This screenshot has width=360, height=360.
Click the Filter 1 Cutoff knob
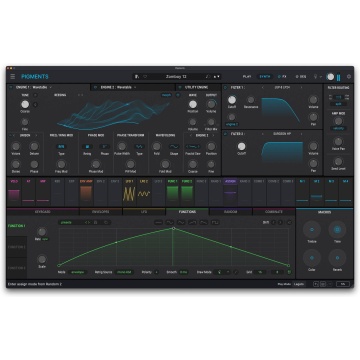(232, 100)
